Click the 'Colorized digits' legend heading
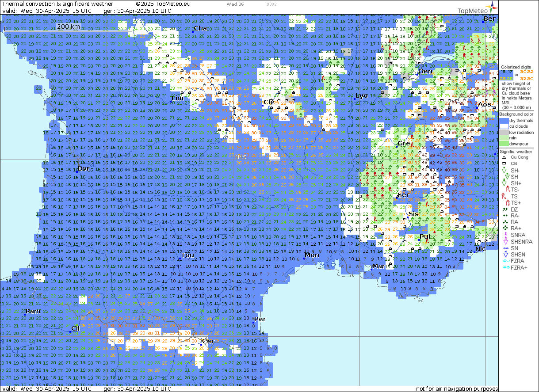This screenshot has height=392, width=539. (x=516, y=67)
